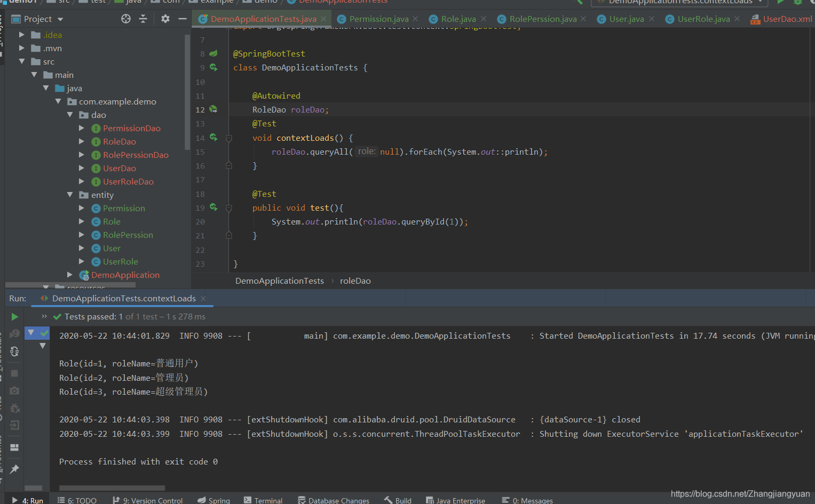The image size is (815, 504).
Task: Click the DemoApplicationTests breadcrumb
Action: 280,281
